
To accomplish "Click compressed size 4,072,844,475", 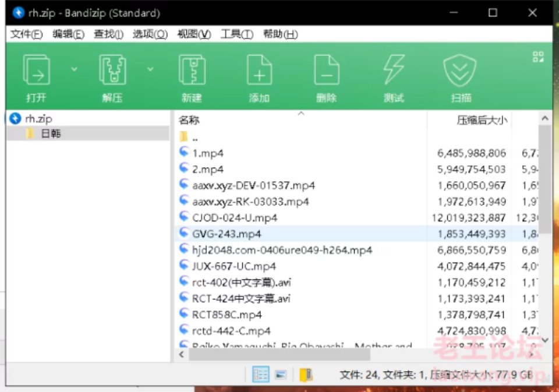I will [x=471, y=266].
